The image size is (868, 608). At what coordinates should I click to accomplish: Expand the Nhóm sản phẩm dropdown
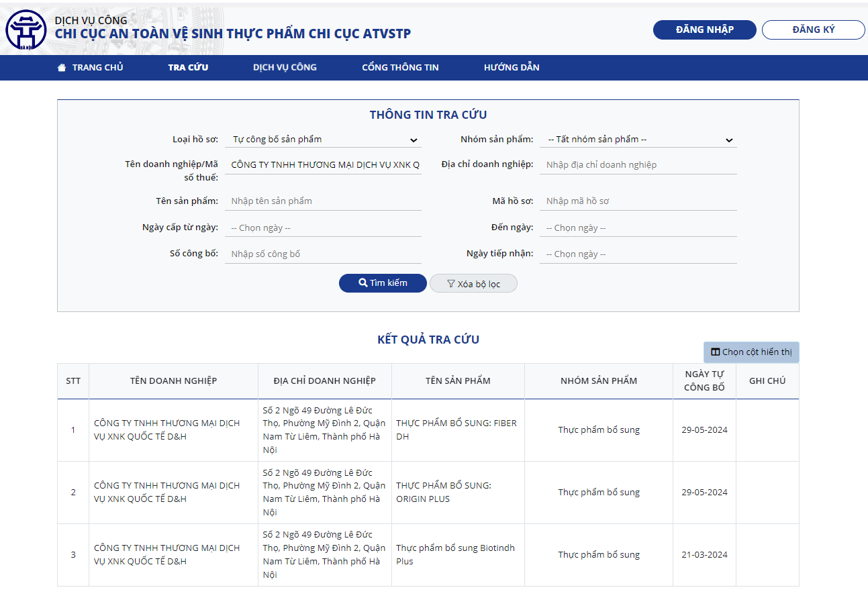click(638, 140)
